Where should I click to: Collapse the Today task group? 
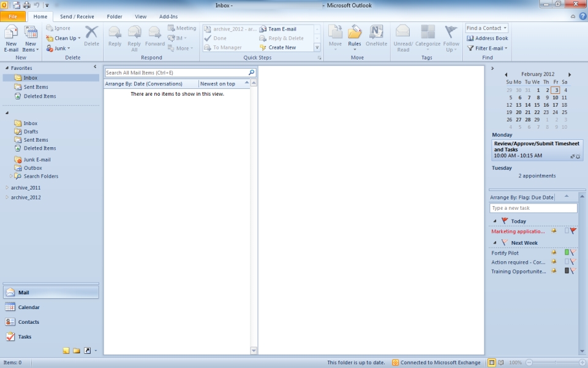495,221
